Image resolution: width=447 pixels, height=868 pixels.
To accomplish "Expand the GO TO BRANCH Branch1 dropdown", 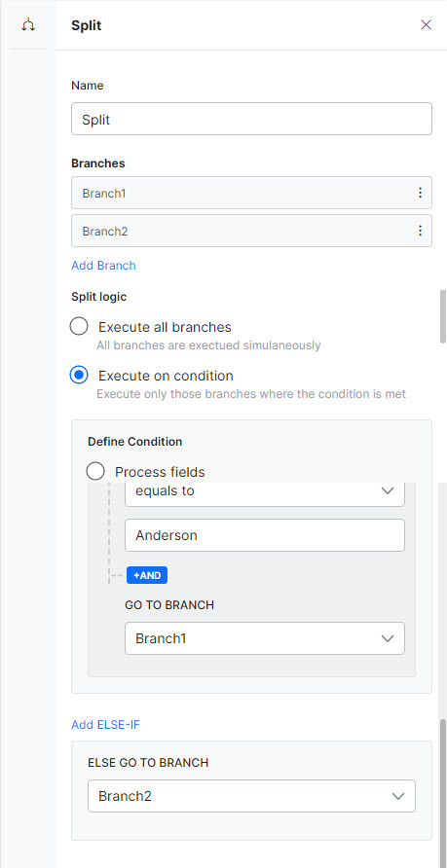I will click(x=265, y=638).
